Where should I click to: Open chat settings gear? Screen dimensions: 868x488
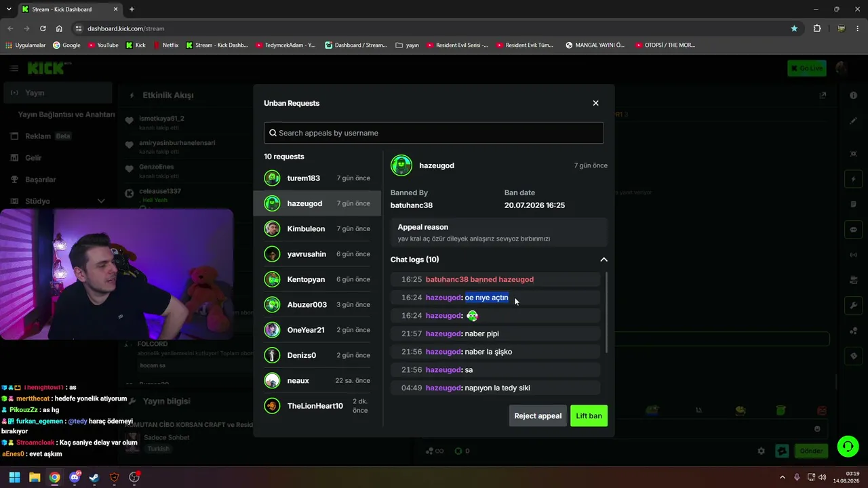[x=761, y=451]
